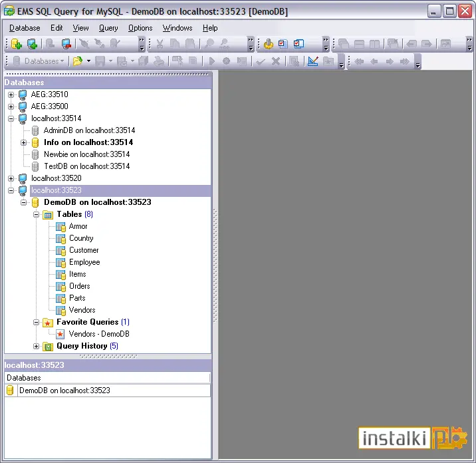Click the Tile Vertically windows icon
476x463 pixels.
tap(374, 44)
